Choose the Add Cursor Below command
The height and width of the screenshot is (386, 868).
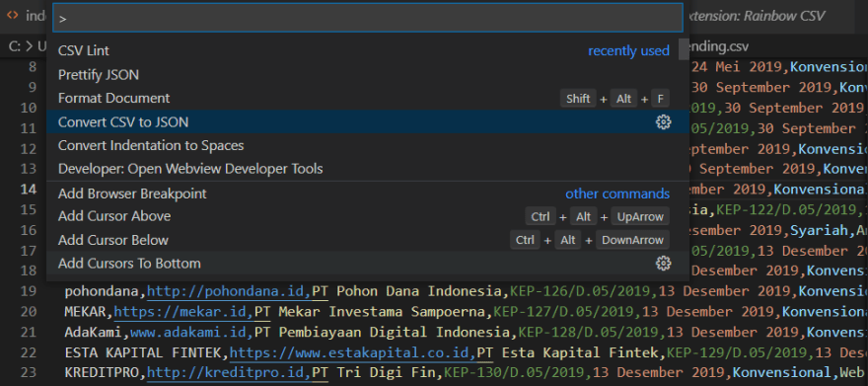368,240
